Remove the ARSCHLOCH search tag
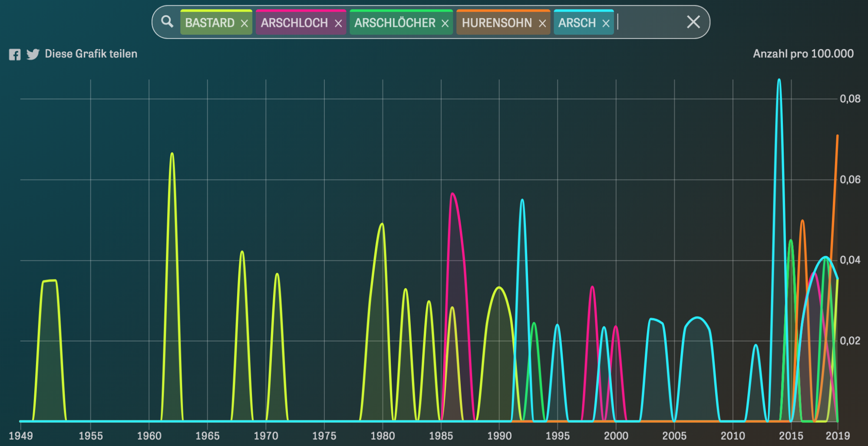Viewport: 868px width, 446px height. coord(338,23)
